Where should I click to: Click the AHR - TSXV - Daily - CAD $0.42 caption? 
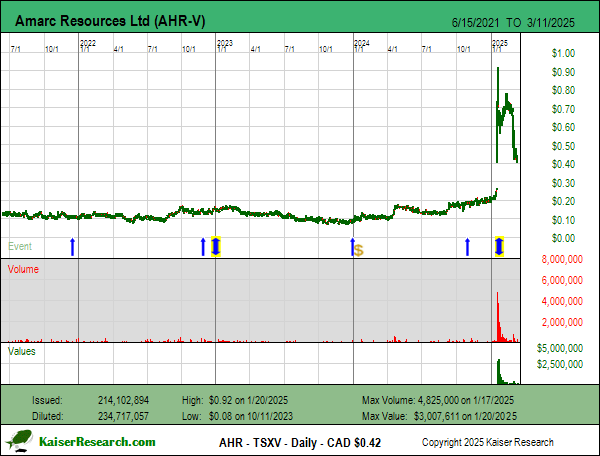point(300,443)
